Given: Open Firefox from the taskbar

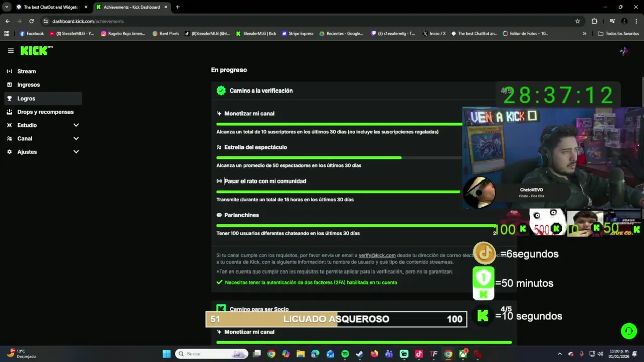Looking at the screenshot, I should (374, 354).
